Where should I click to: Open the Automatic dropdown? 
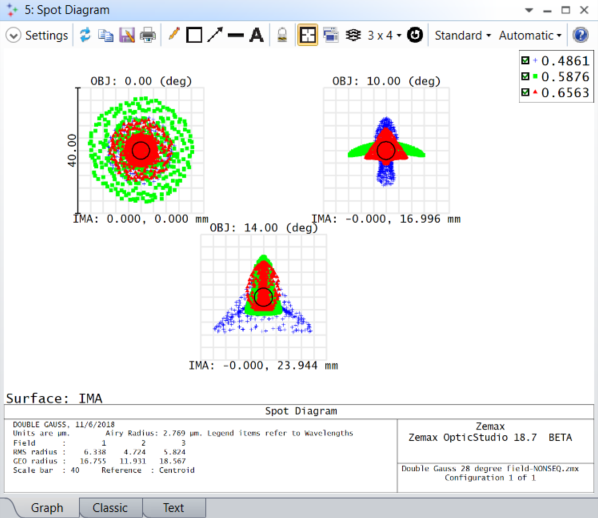point(530,35)
